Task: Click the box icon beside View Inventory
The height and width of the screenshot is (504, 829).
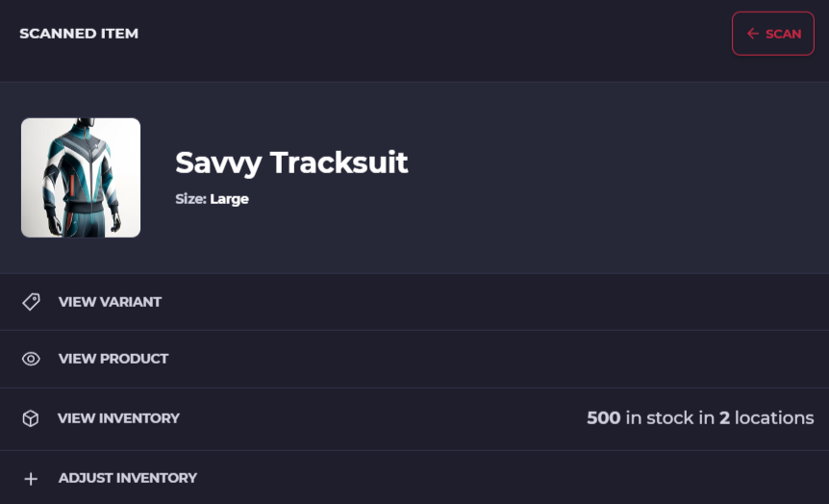Action: [31, 418]
